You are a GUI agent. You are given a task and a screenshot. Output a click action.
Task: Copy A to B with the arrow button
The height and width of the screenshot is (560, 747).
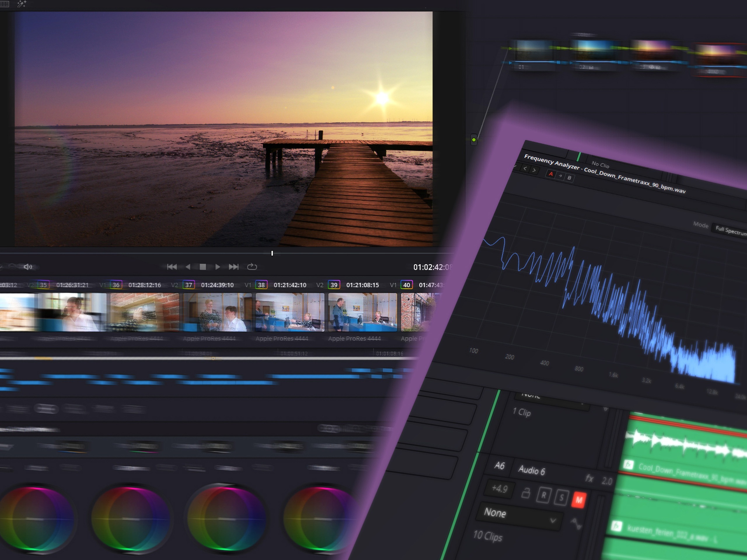560,176
